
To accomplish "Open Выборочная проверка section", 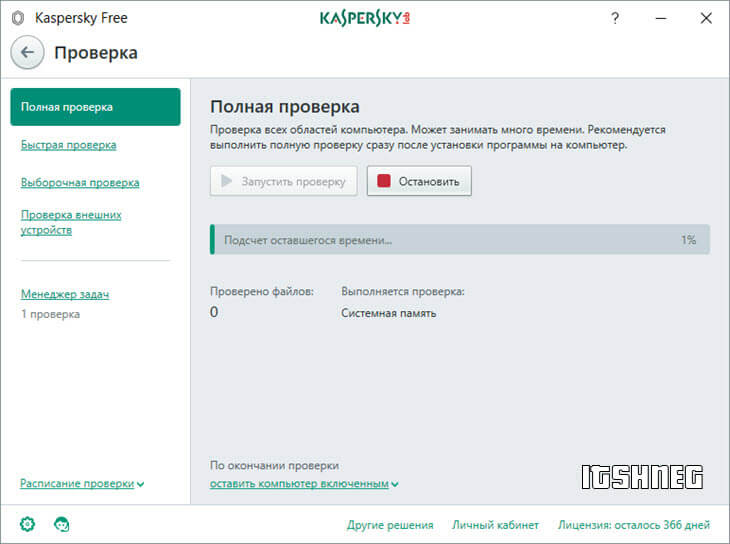I will (x=80, y=183).
